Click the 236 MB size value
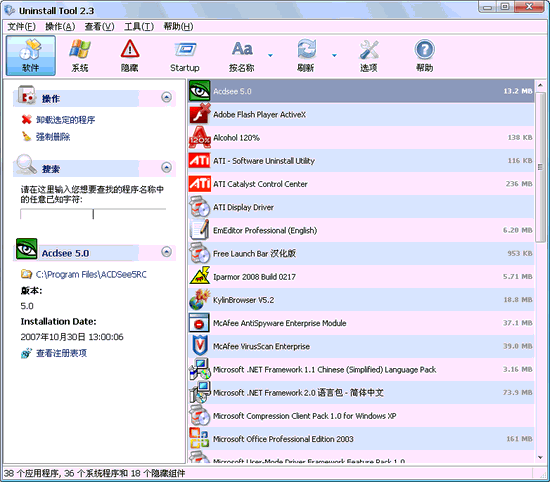The height and width of the screenshot is (482, 550). pyautogui.click(x=519, y=184)
